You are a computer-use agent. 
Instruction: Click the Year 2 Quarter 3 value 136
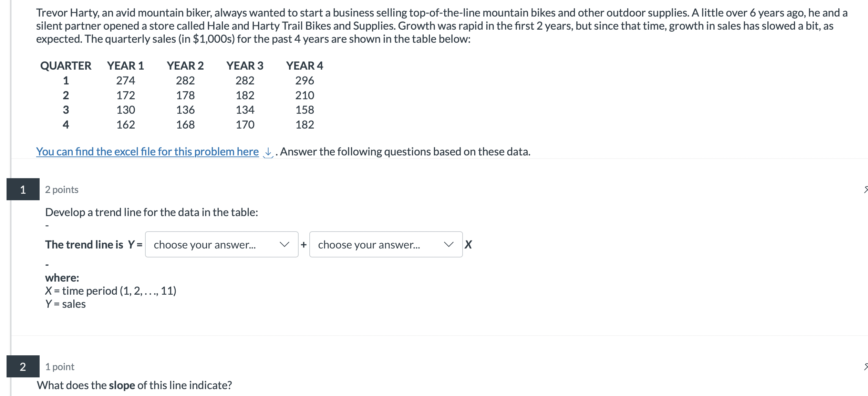[185, 110]
